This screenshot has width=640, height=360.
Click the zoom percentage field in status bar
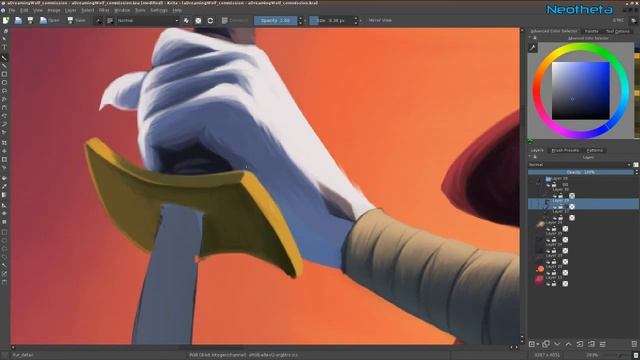pyautogui.click(x=593, y=355)
